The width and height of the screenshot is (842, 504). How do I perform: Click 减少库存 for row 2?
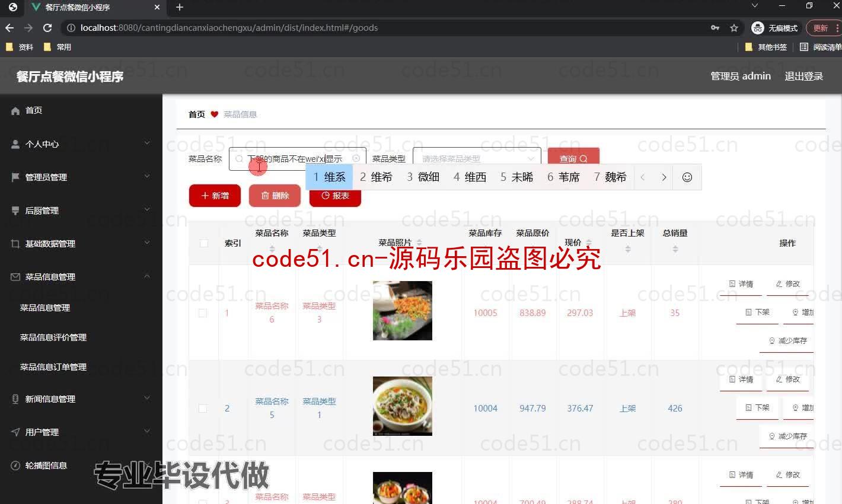(x=787, y=436)
